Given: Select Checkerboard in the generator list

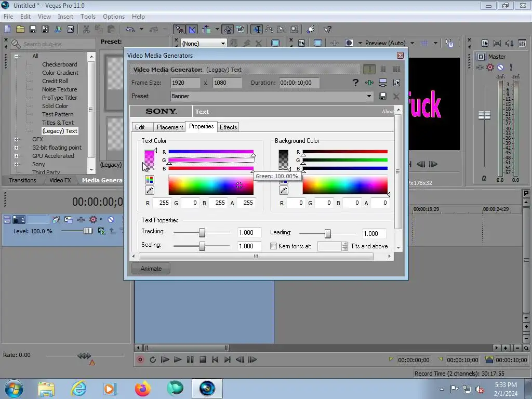Looking at the screenshot, I should 59,64.
